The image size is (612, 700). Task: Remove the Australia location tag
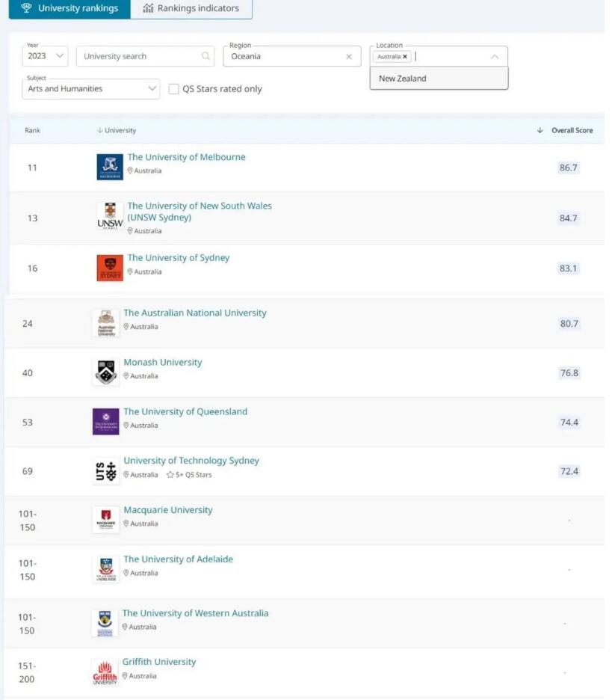404,57
